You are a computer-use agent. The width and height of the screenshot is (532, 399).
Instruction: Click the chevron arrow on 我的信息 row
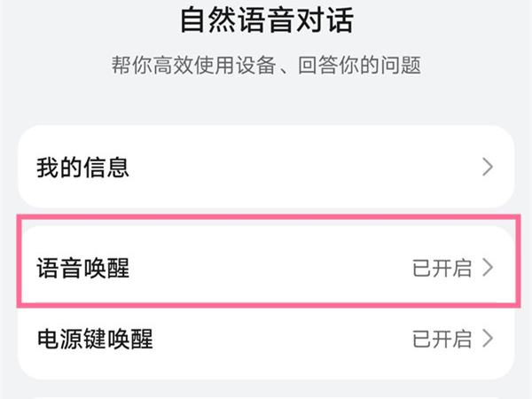487,167
